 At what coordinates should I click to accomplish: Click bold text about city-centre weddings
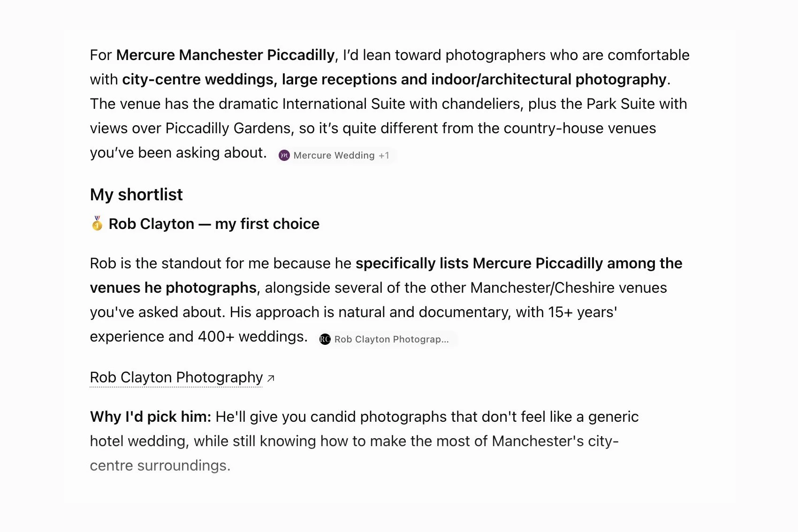coord(394,79)
